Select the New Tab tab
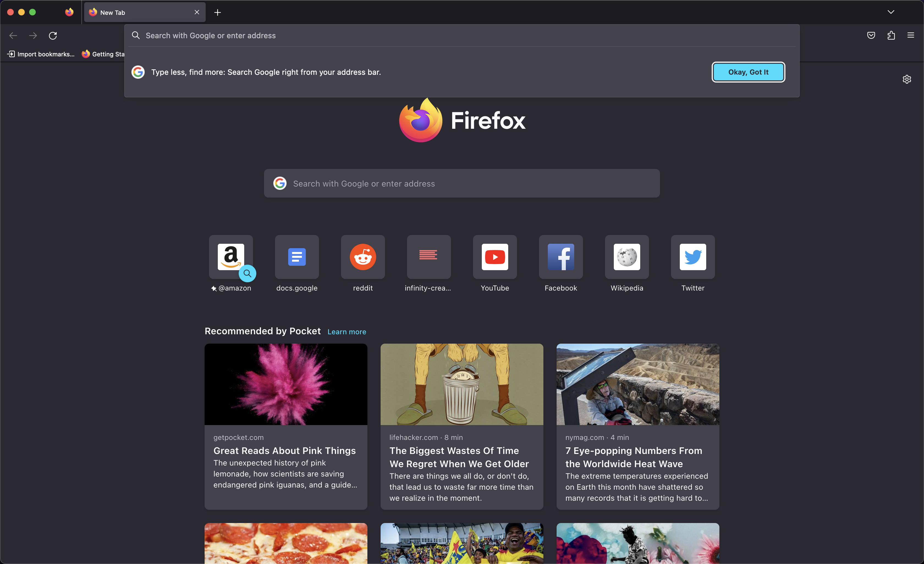Screen dimensions: 924x564 (x=145, y=12)
